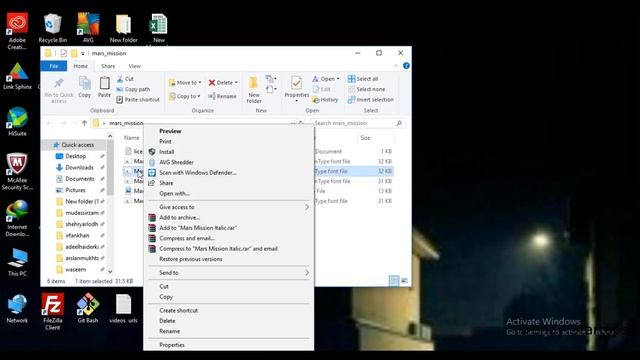Image resolution: width=640 pixels, height=360 pixels.
Task: Click Rename in the ribbon
Action: (x=222, y=96)
